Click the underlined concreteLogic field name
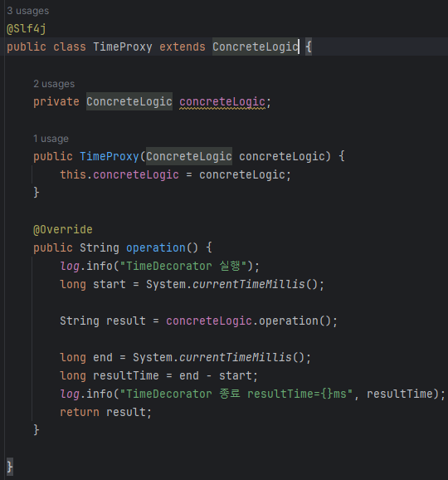Viewport: 448px width, 480px height. (x=222, y=101)
